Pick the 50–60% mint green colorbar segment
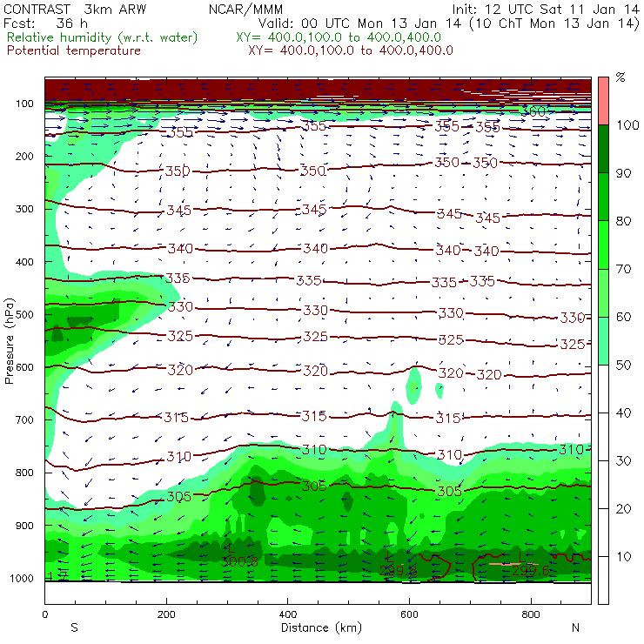Screen dimensions: 644x644 pyautogui.click(x=603, y=341)
